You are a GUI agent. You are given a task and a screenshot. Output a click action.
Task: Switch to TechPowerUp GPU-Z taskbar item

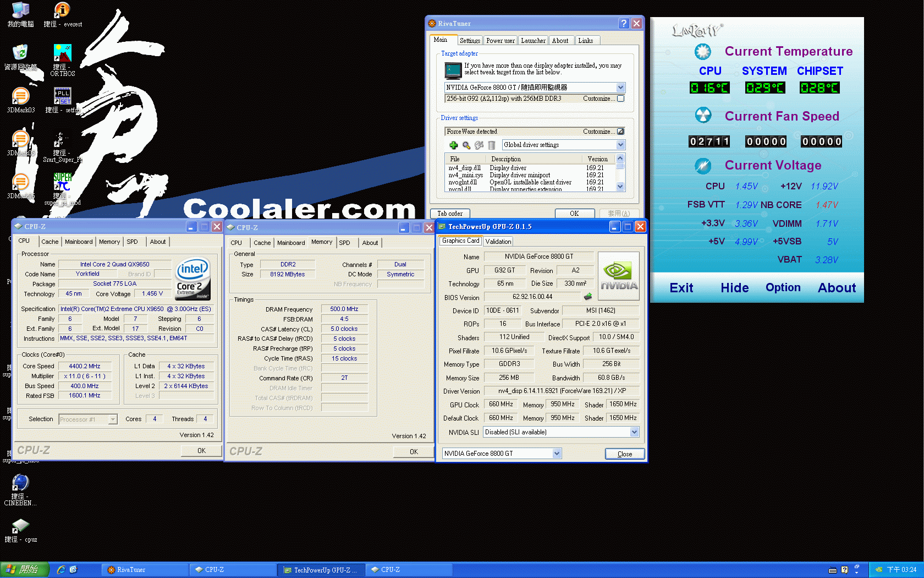tap(321, 570)
